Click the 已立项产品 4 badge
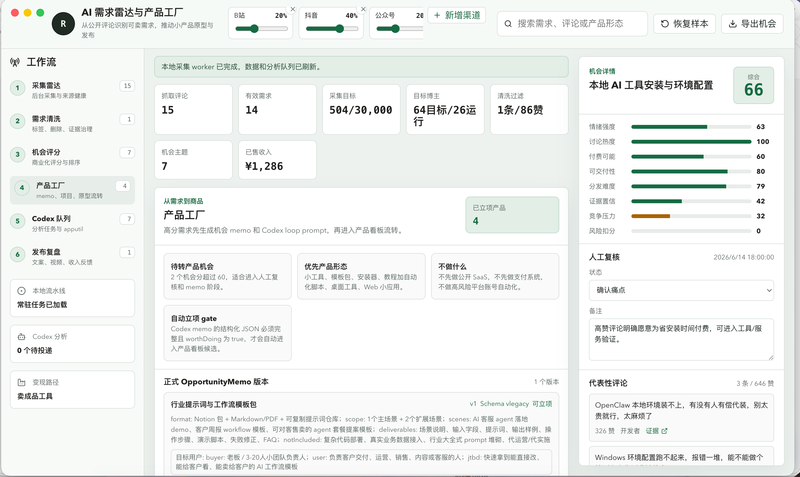The height and width of the screenshot is (477, 800). (x=512, y=215)
